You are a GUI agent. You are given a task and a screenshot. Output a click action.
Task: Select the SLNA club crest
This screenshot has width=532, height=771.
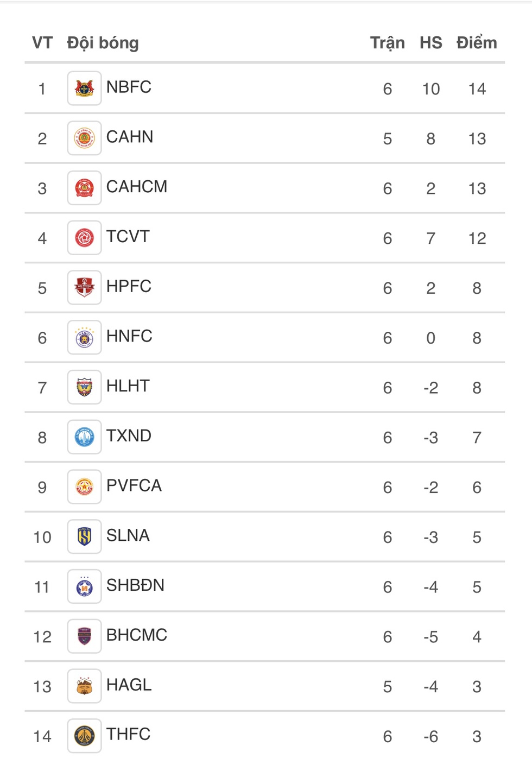[x=84, y=536]
